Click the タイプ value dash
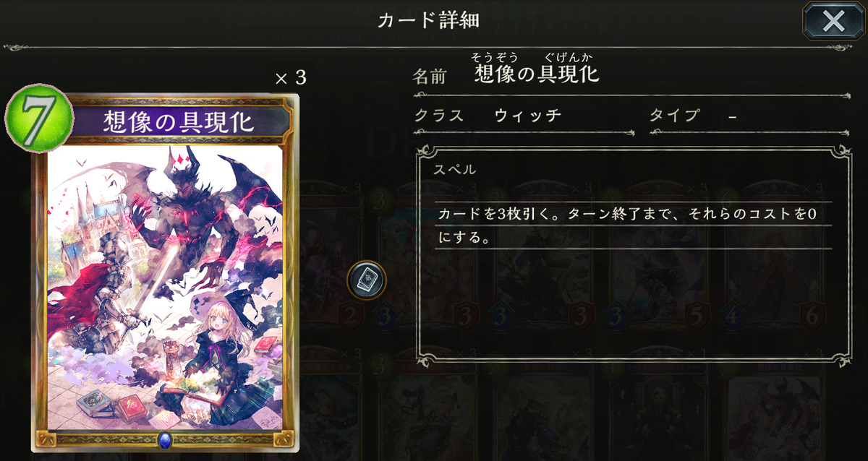This screenshot has width=868, height=461. (733, 116)
